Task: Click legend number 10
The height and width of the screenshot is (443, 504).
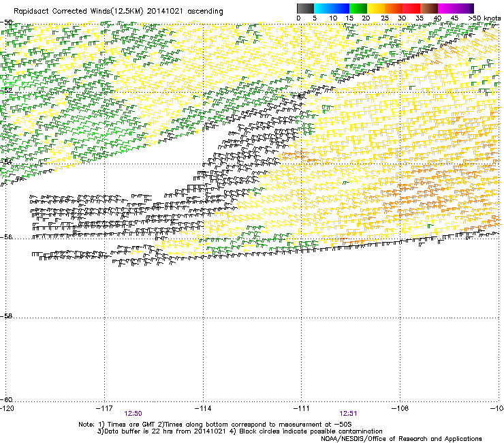Action: click(x=333, y=18)
